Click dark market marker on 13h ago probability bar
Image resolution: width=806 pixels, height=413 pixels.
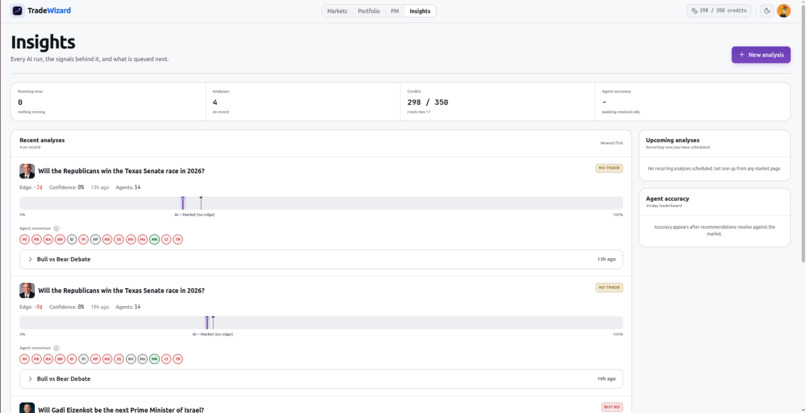(x=201, y=203)
